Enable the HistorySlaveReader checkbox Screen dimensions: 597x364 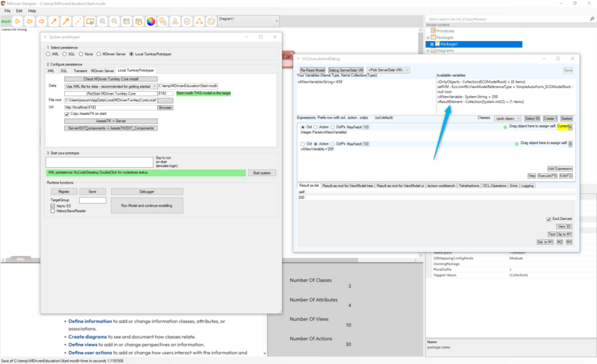point(53,211)
